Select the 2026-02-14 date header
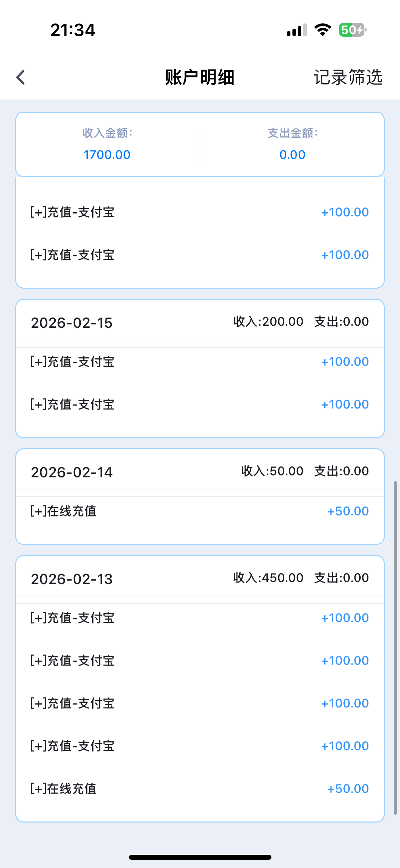 (x=72, y=472)
